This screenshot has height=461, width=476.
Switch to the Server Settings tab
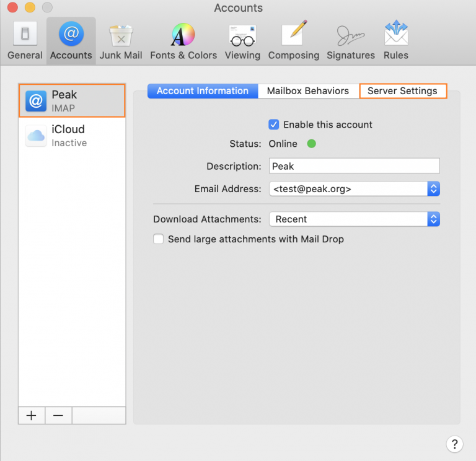pyautogui.click(x=402, y=91)
